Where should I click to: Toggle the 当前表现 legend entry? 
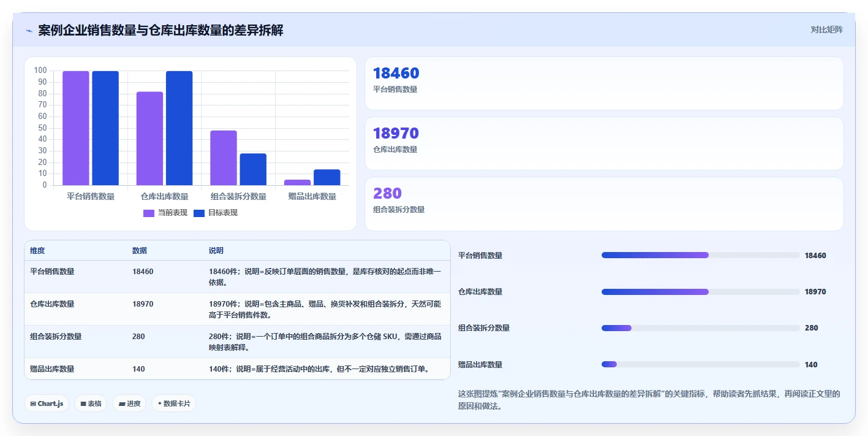[x=165, y=213]
